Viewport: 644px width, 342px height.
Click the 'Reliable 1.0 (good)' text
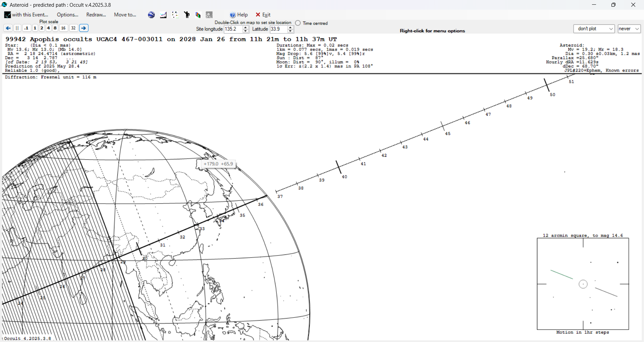32,70
